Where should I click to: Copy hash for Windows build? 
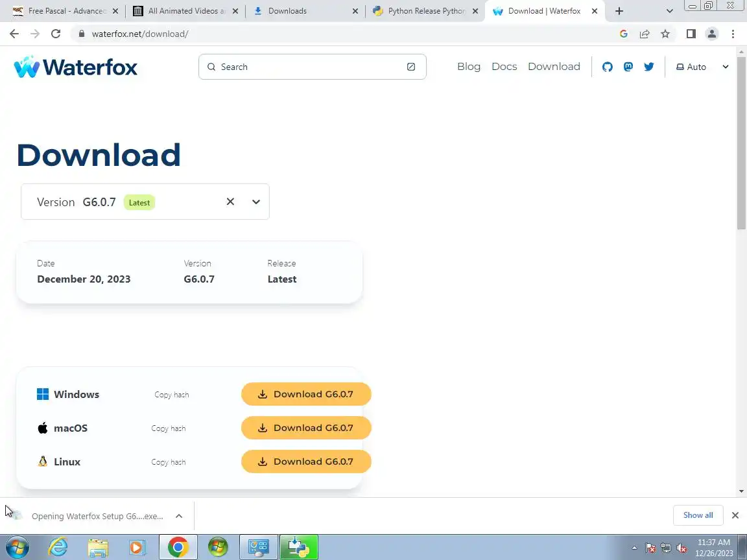pos(171,395)
